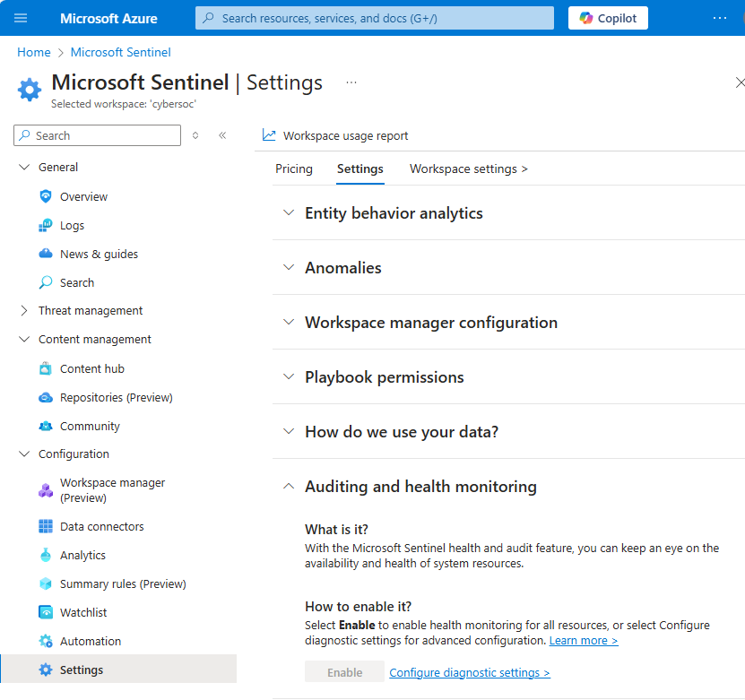Open the Configure diagnostic settings link
745x700 pixels.
(469, 672)
